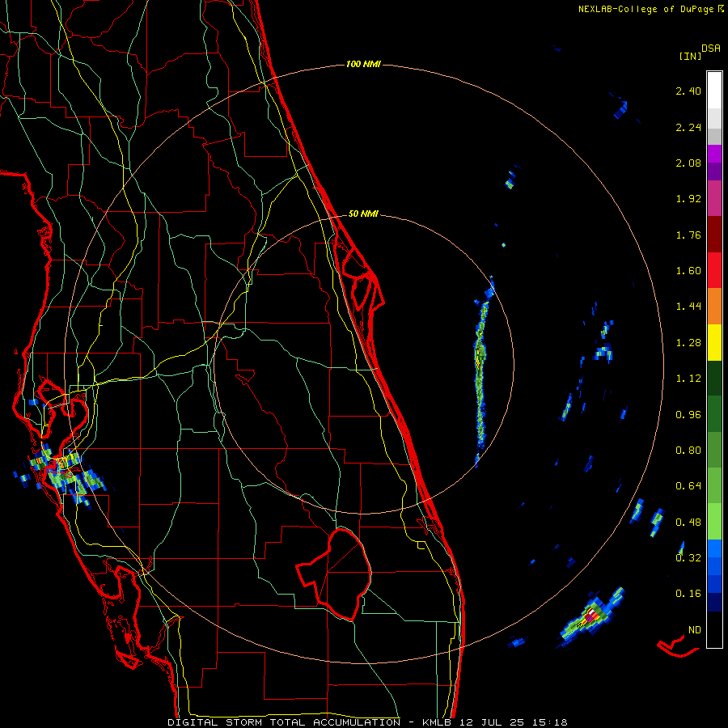Pick the magenta-pink swatch beside 1.92
This screenshot has height=728, width=728.
click(x=714, y=199)
